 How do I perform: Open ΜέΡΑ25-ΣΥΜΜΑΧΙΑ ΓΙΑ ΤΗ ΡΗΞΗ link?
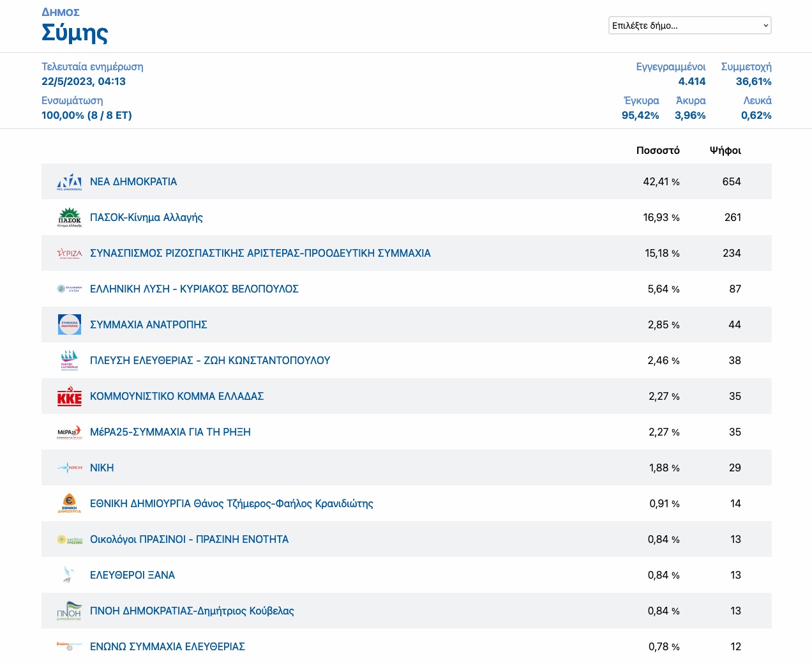point(170,432)
